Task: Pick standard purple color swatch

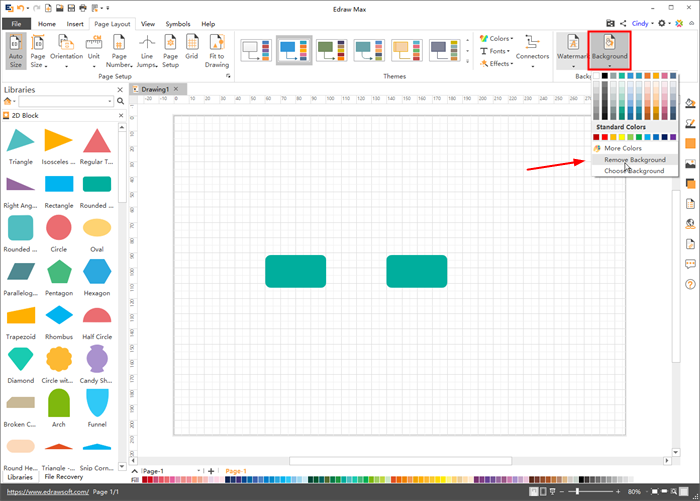Action: (x=673, y=137)
